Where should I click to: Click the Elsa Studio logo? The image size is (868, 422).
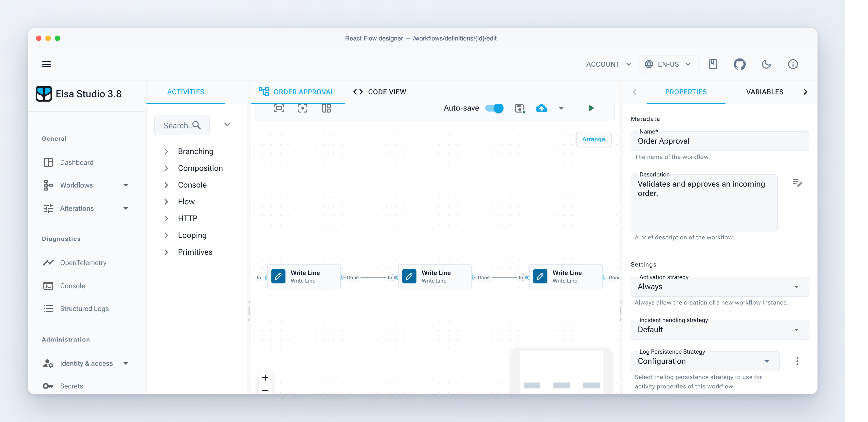44,94
